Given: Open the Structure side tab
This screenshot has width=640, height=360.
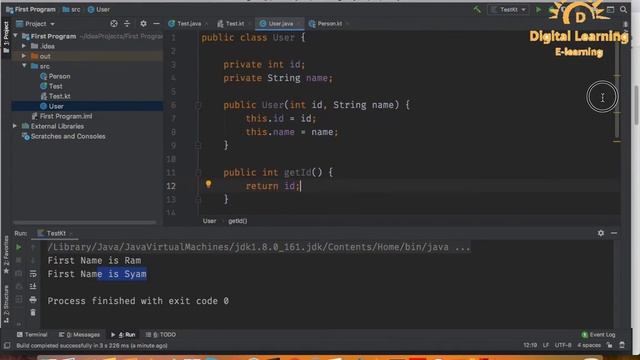Looking at the screenshot, I should click(x=6, y=304).
